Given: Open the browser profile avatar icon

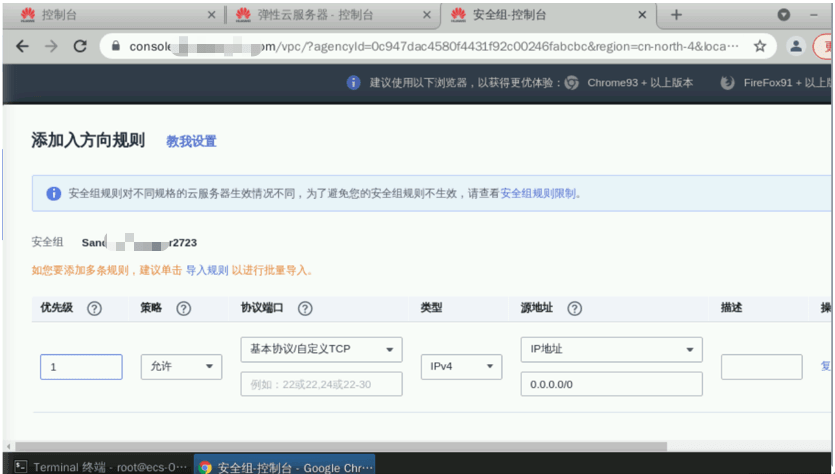Looking at the screenshot, I should click(796, 46).
